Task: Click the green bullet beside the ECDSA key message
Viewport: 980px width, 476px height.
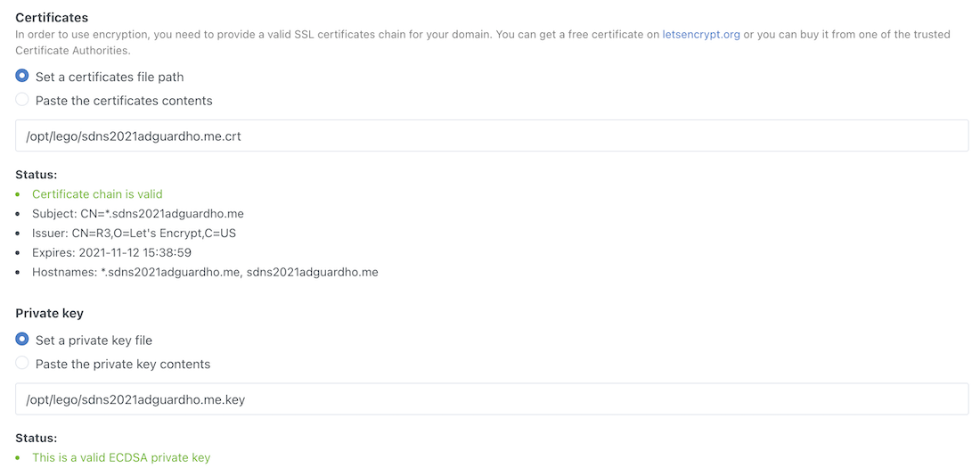Action: point(19,458)
